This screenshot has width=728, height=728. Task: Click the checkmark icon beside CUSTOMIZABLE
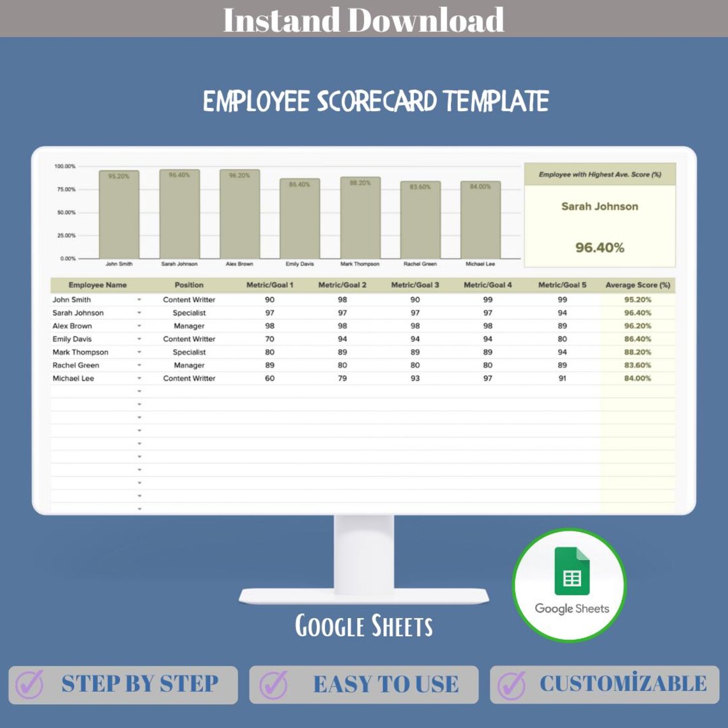pos(511,684)
